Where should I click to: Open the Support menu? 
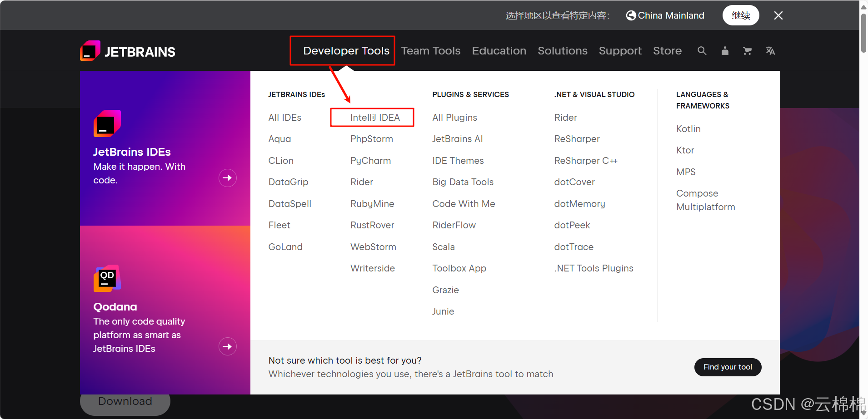tap(620, 51)
